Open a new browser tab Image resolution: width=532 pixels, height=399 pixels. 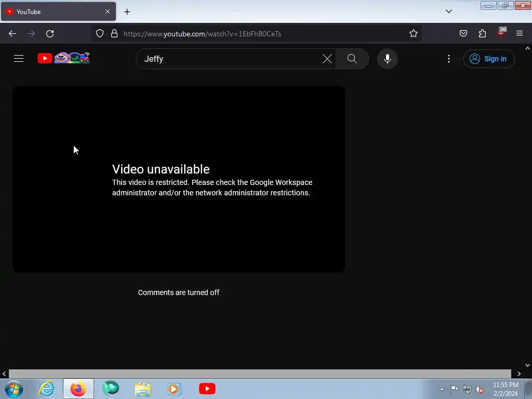pos(127,12)
